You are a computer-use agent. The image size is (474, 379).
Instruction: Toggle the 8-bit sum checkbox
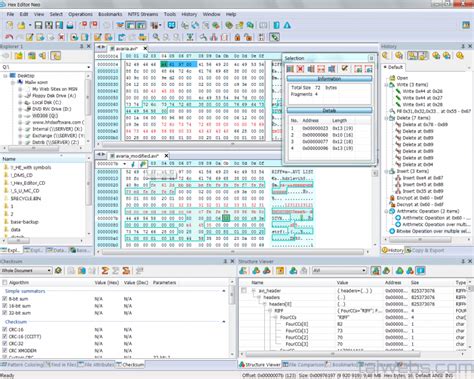tap(5, 299)
